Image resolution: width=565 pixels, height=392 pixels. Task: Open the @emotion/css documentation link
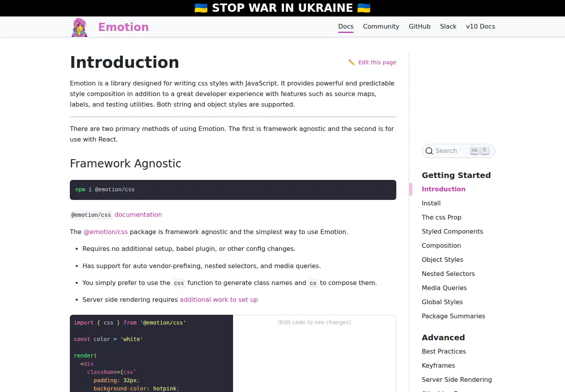[x=138, y=215]
